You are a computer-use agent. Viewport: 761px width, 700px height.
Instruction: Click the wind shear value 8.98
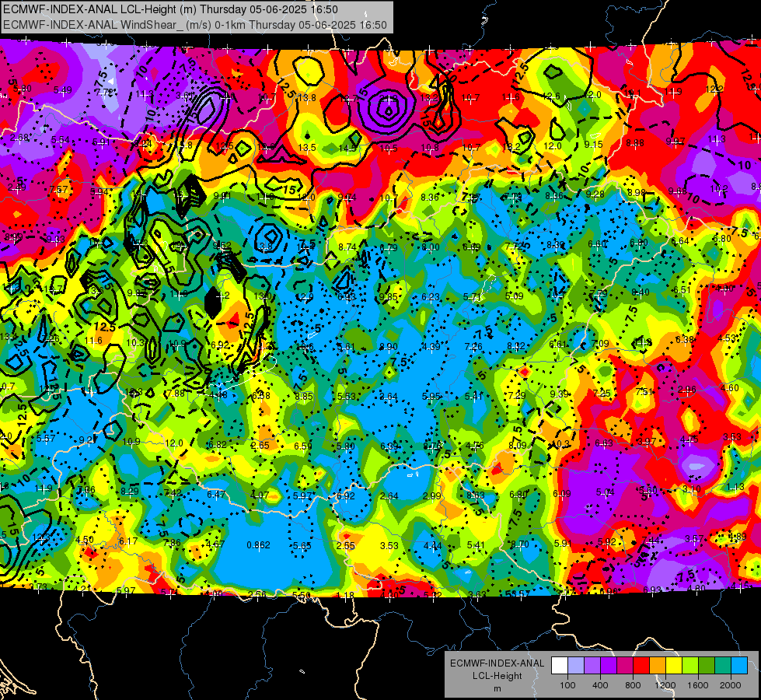click(636, 193)
